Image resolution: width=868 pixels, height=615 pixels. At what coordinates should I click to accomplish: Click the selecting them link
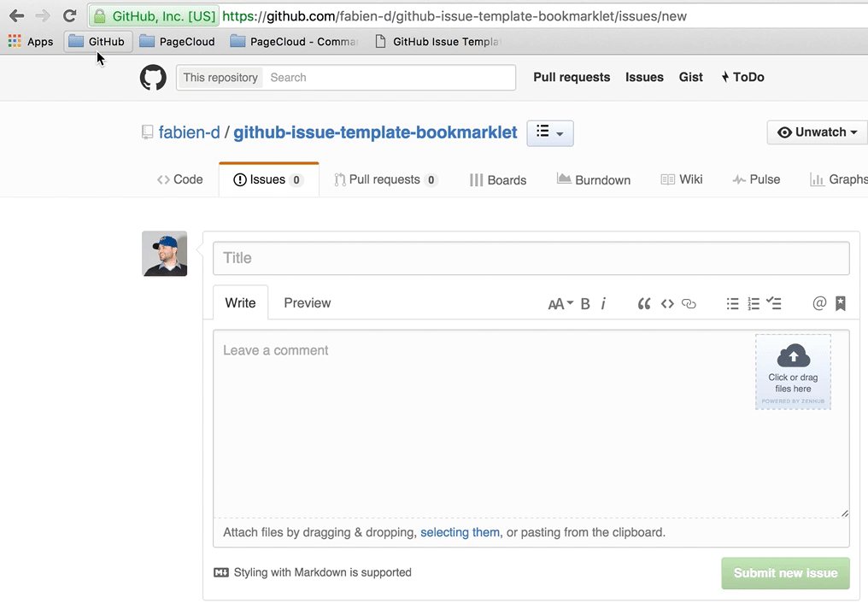(x=460, y=532)
